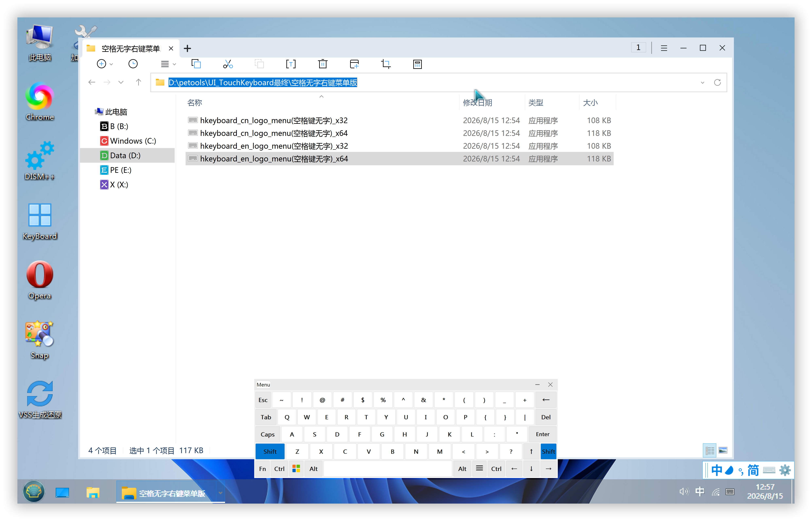This screenshot has width=812, height=521.
Task: Expand the view options dropdown
Action: pyautogui.click(x=174, y=64)
